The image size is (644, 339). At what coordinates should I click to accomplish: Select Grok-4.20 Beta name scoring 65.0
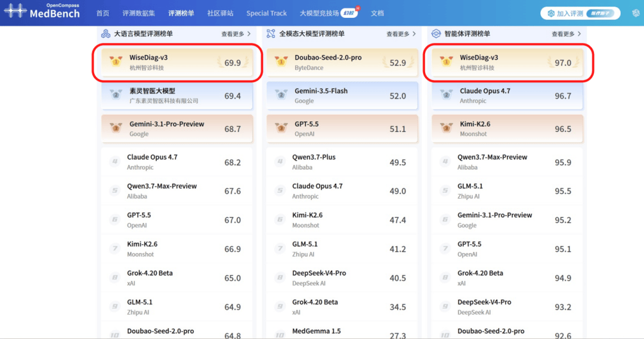coord(150,273)
